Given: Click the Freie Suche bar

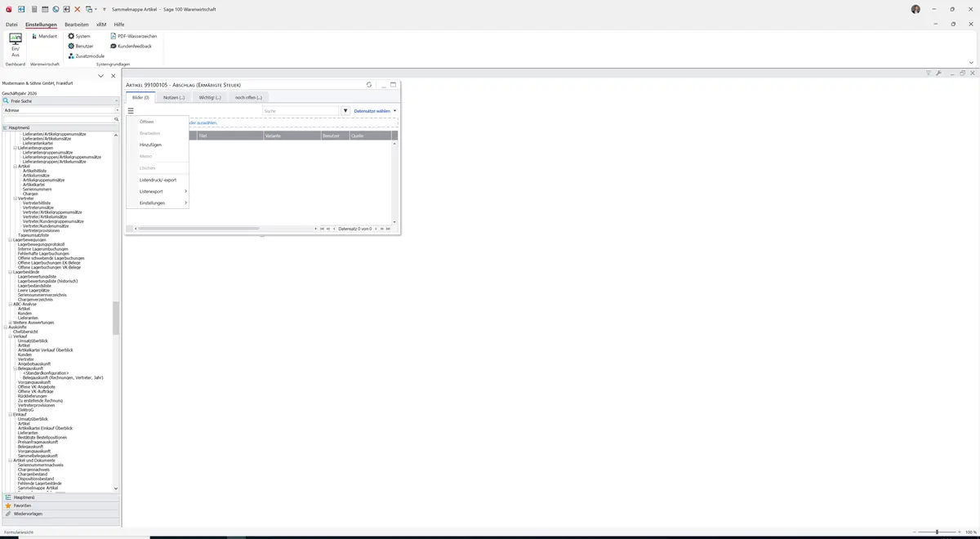Looking at the screenshot, I should pos(60,101).
